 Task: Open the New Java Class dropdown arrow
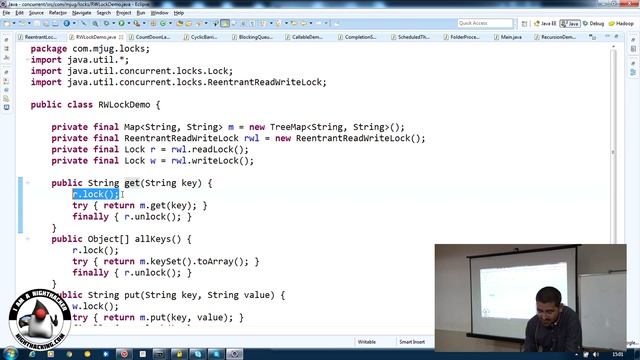coord(170,23)
